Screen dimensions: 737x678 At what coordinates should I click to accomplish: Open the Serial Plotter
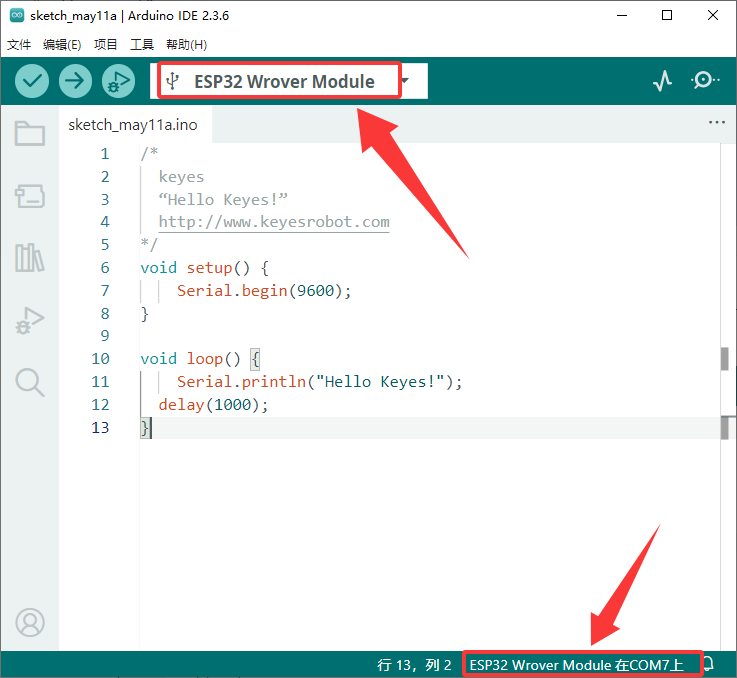(x=663, y=81)
